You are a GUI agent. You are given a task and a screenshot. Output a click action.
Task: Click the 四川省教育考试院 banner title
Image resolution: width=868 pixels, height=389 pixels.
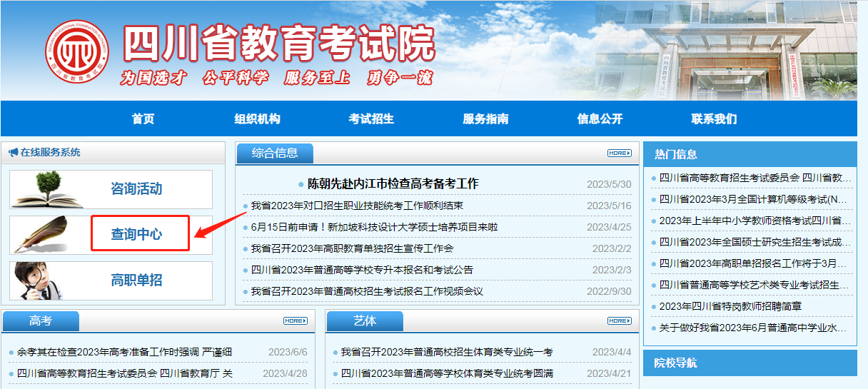278,44
